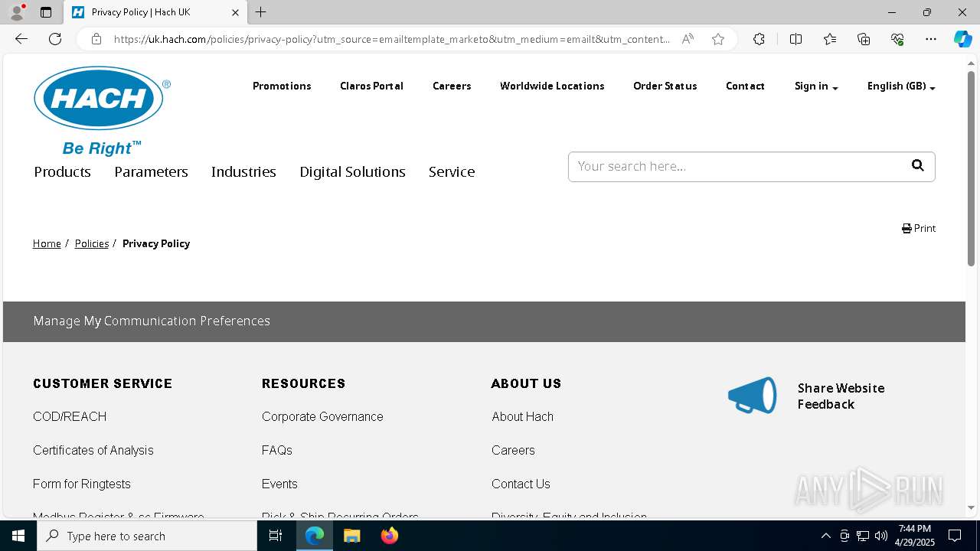Open the top Careers link
The width and height of the screenshot is (980, 551).
[452, 86]
